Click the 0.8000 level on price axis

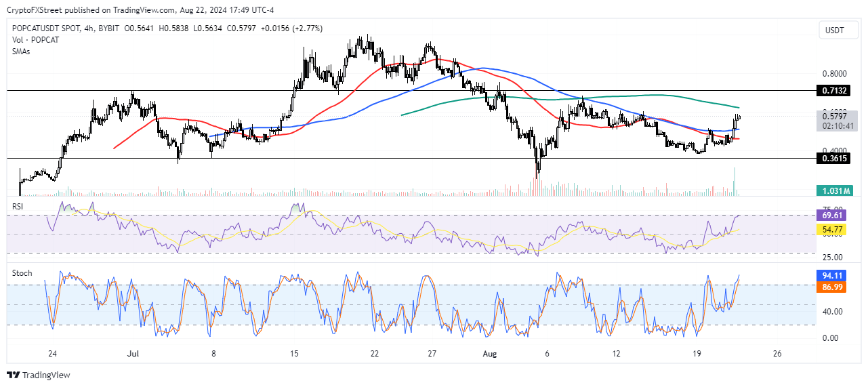click(834, 73)
